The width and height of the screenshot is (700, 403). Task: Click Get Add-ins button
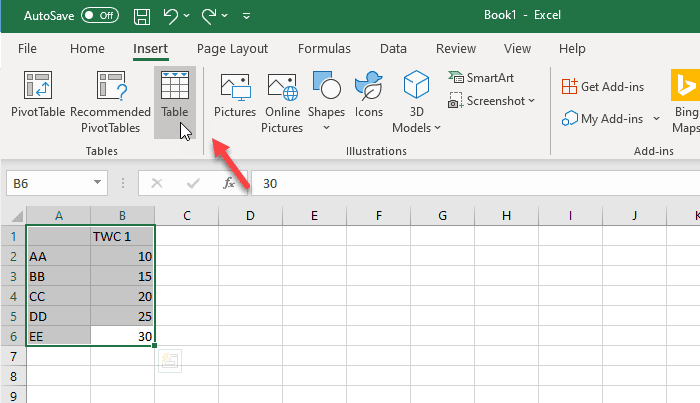tap(601, 87)
